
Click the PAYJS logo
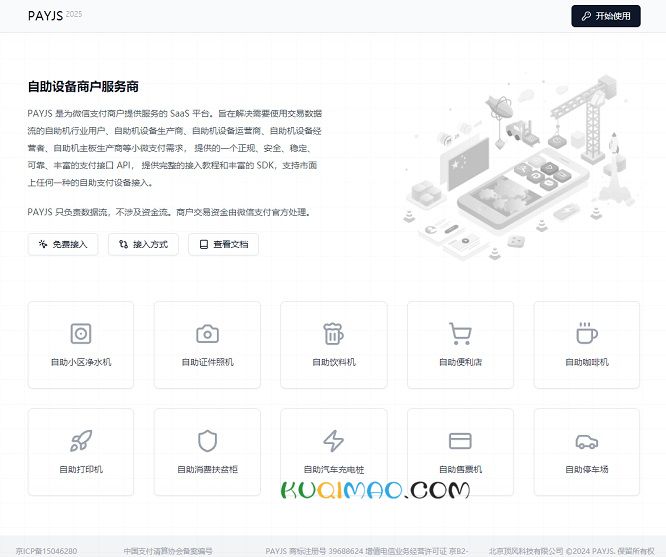click(x=45, y=16)
